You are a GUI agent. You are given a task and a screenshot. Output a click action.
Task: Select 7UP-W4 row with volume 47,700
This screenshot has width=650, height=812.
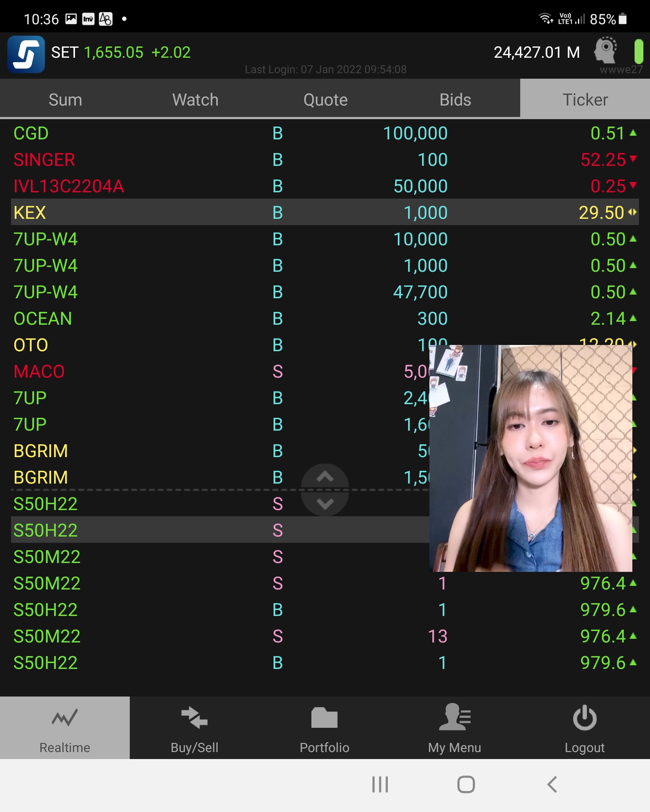click(325, 292)
